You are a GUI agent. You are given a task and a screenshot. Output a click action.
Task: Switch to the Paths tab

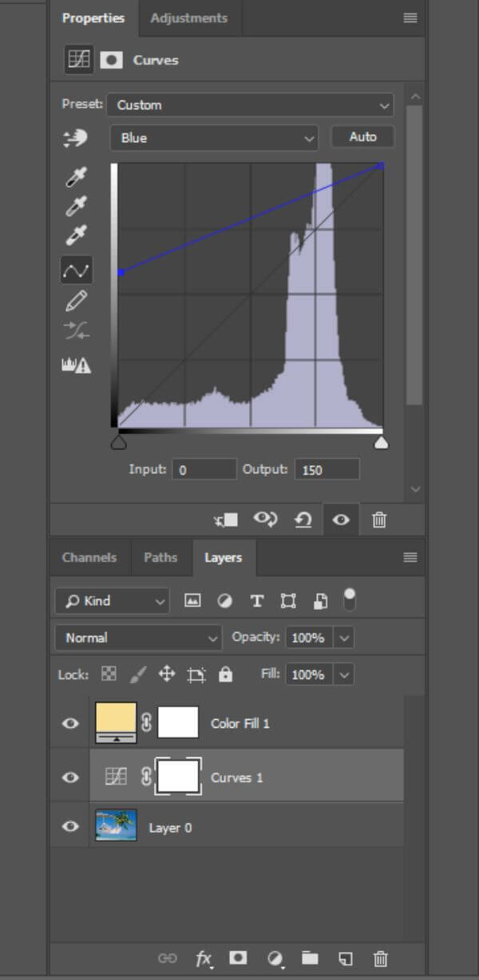160,558
